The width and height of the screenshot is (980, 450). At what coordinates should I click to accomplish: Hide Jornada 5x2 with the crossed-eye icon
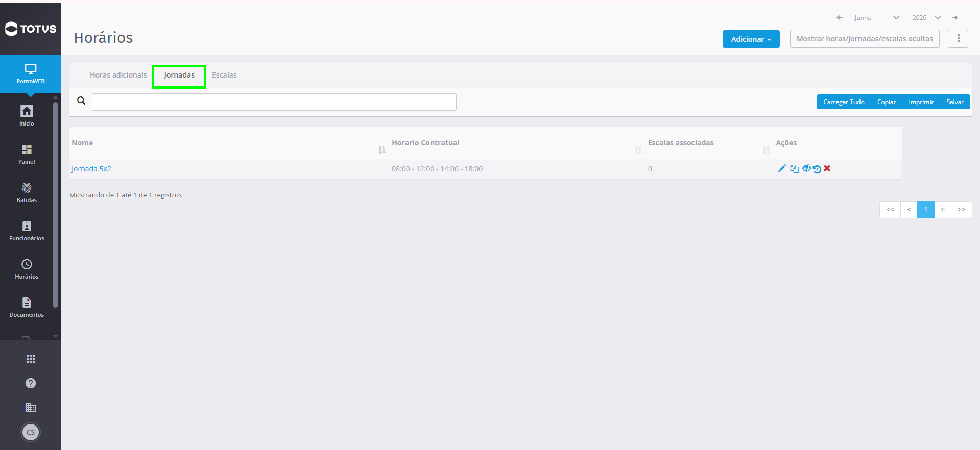pos(806,169)
